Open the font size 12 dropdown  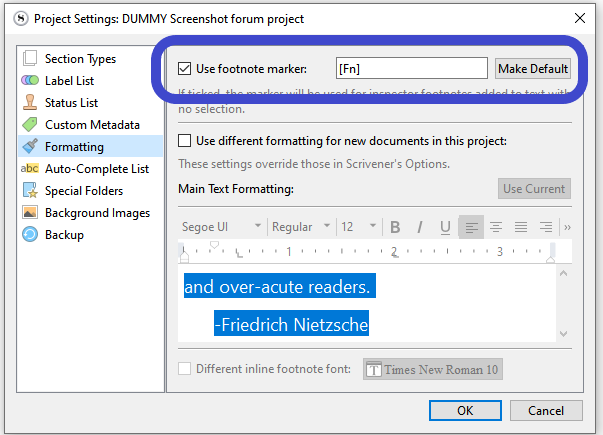(x=357, y=227)
